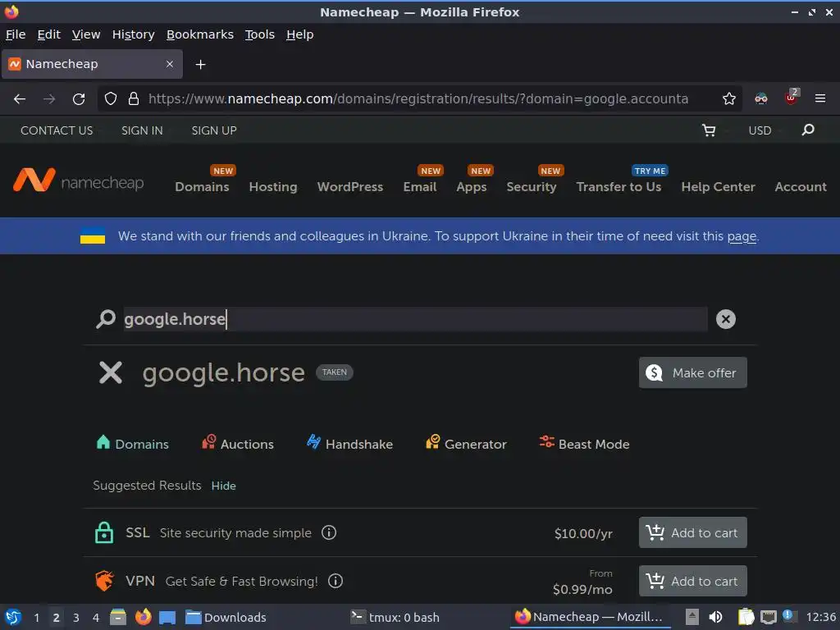This screenshot has height=630, width=840.
Task: Click the address bar URL
Action: click(x=418, y=98)
